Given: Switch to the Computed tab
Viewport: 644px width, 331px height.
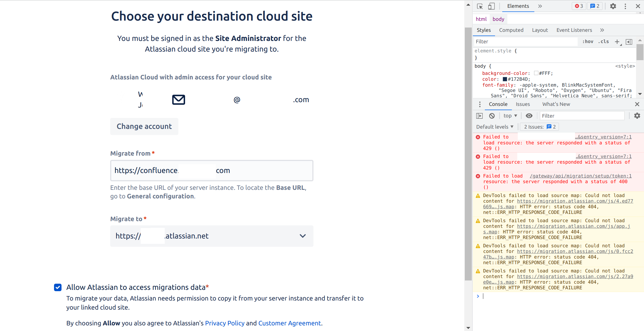Looking at the screenshot, I should (511, 30).
